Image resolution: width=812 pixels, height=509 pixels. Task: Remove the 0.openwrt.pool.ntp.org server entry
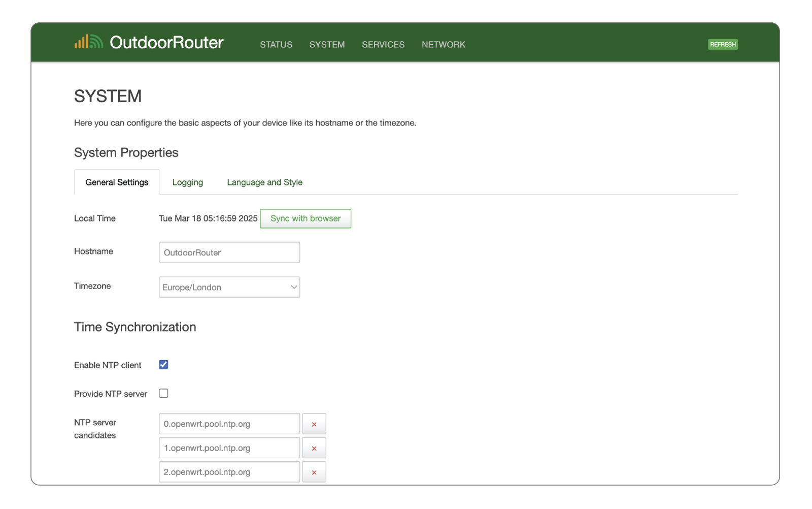pyautogui.click(x=314, y=424)
